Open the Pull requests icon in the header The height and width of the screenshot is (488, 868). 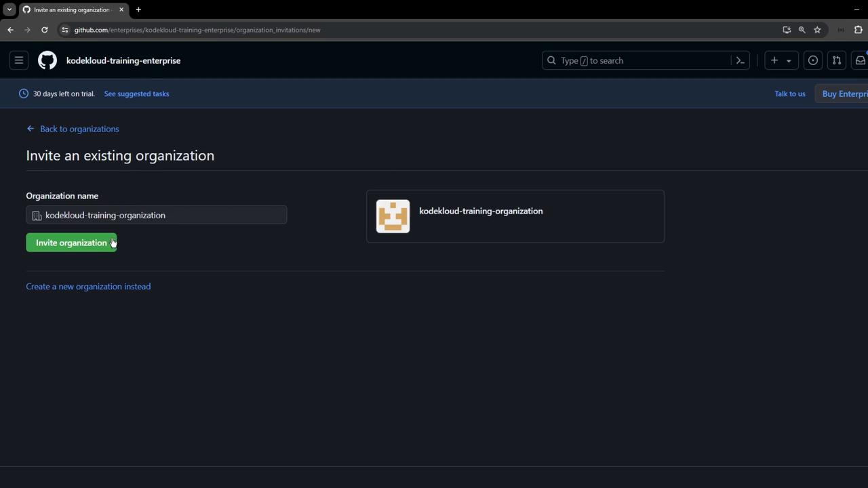837,60
